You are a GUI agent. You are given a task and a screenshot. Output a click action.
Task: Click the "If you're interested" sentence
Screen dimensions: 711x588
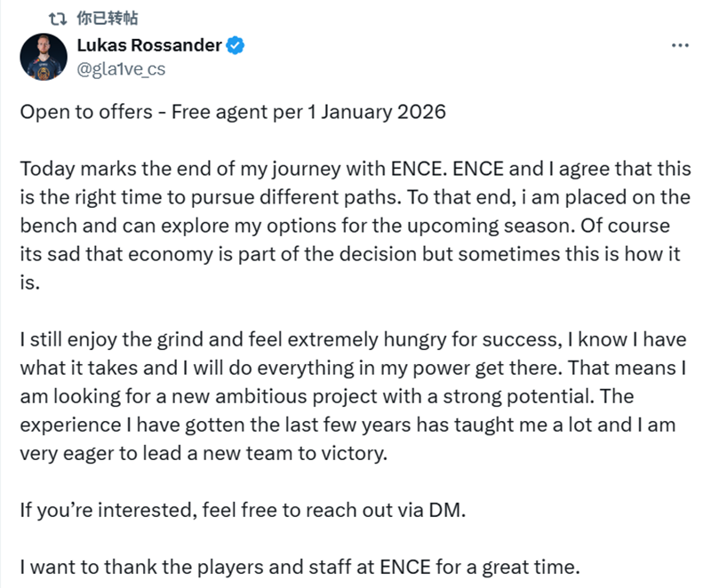tap(243, 511)
